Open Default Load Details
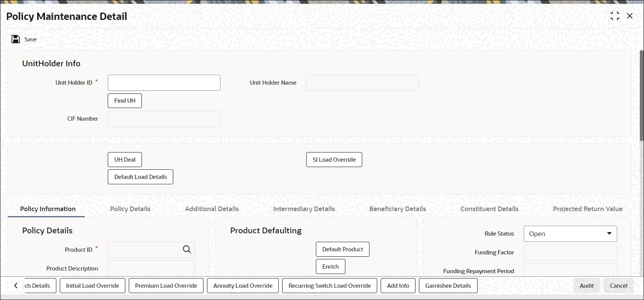Screen dimensions: 644x300 coord(141,177)
